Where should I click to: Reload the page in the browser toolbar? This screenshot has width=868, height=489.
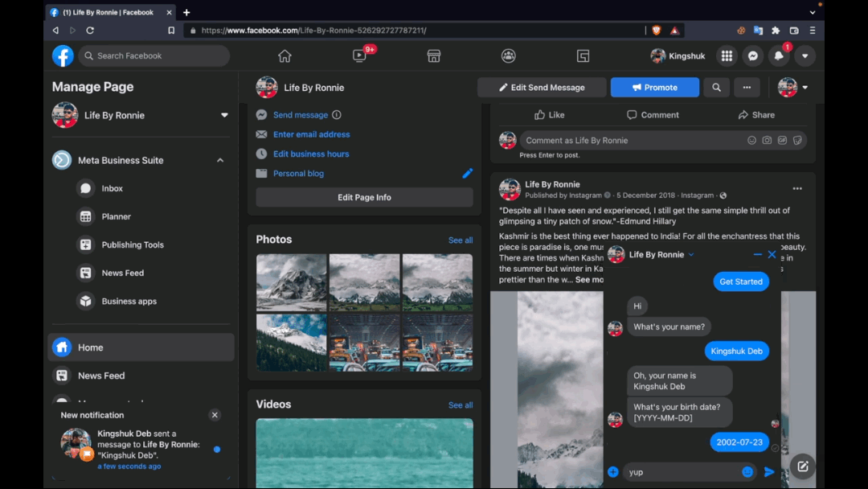coord(90,31)
